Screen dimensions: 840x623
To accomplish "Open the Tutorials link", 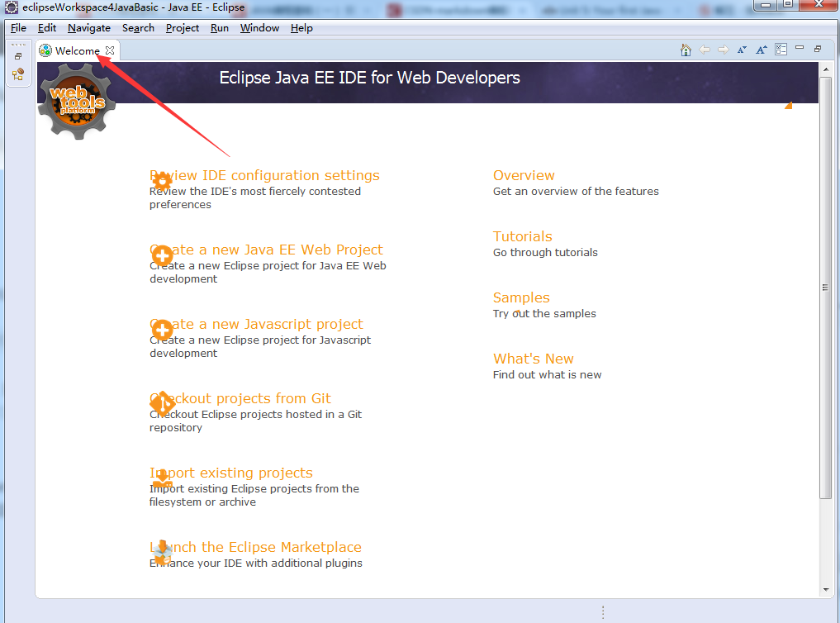I will [x=522, y=236].
